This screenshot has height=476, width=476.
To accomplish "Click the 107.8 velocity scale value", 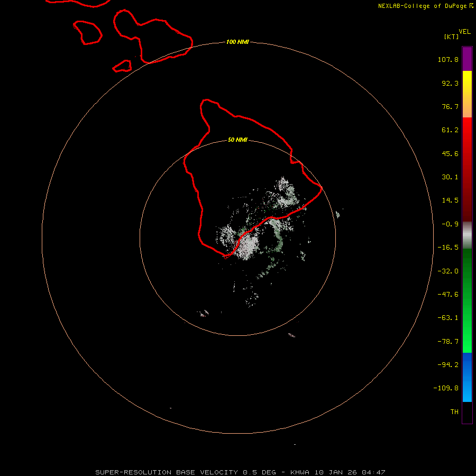I will pyautogui.click(x=448, y=59).
